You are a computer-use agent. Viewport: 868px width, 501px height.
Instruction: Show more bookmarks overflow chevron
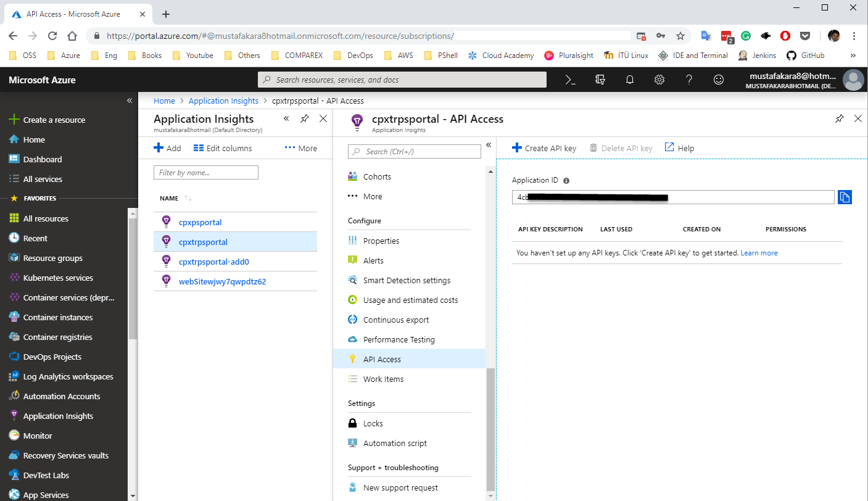tap(853, 56)
